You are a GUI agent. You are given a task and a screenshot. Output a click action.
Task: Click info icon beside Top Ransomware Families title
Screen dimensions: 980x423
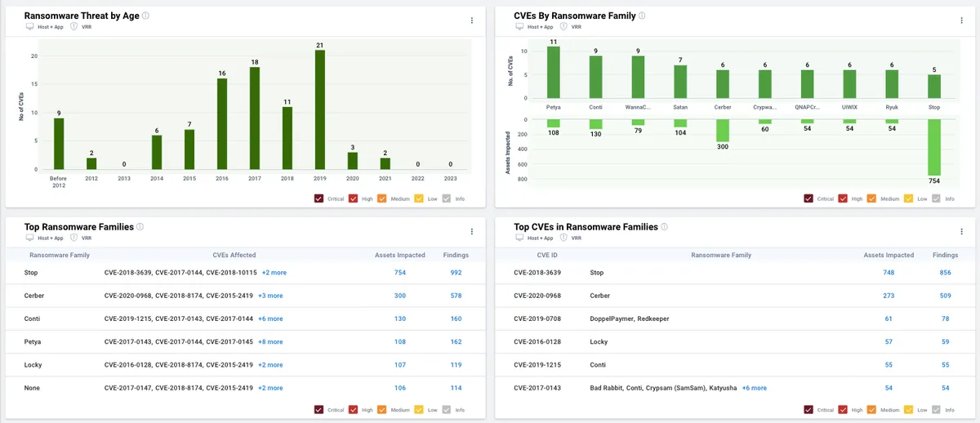tap(140, 226)
